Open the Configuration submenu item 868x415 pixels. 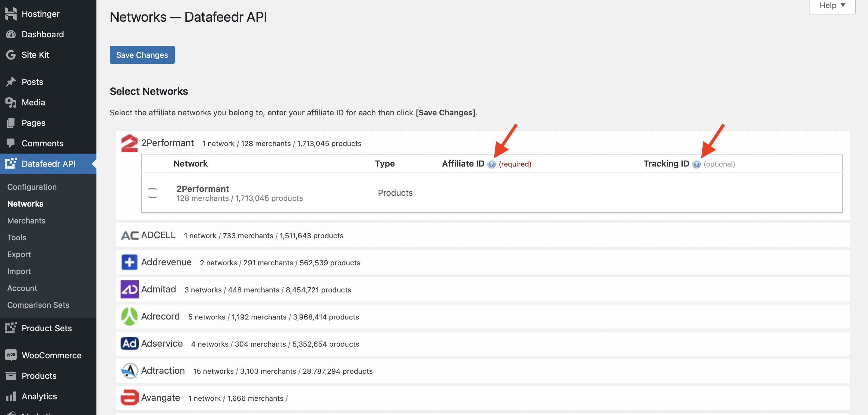pos(32,187)
